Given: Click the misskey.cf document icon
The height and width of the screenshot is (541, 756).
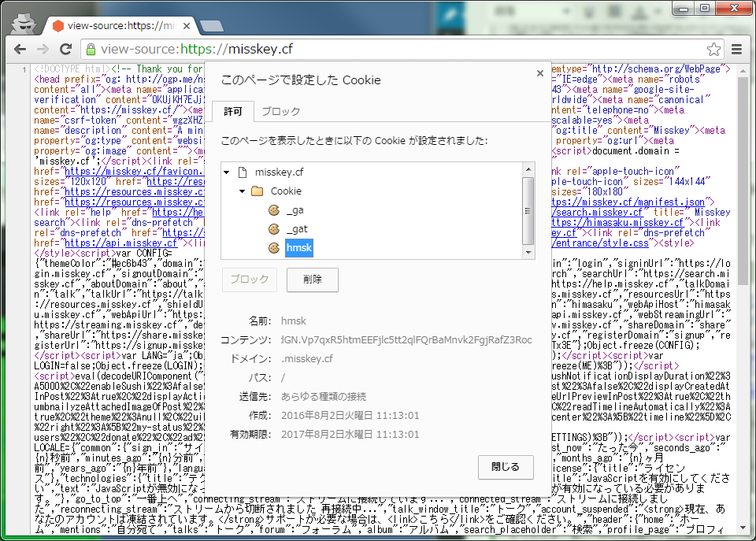Looking at the screenshot, I should [x=242, y=172].
